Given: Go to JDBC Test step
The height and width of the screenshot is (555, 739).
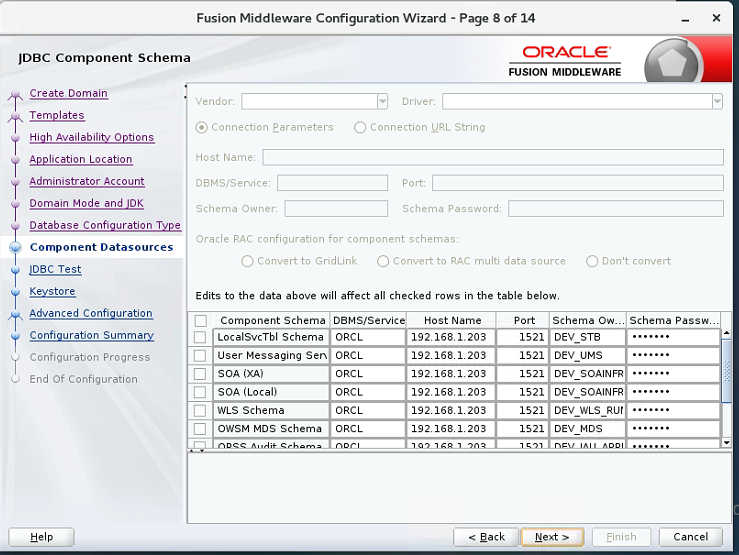Looking at the screenshot, I should [55, 269].
